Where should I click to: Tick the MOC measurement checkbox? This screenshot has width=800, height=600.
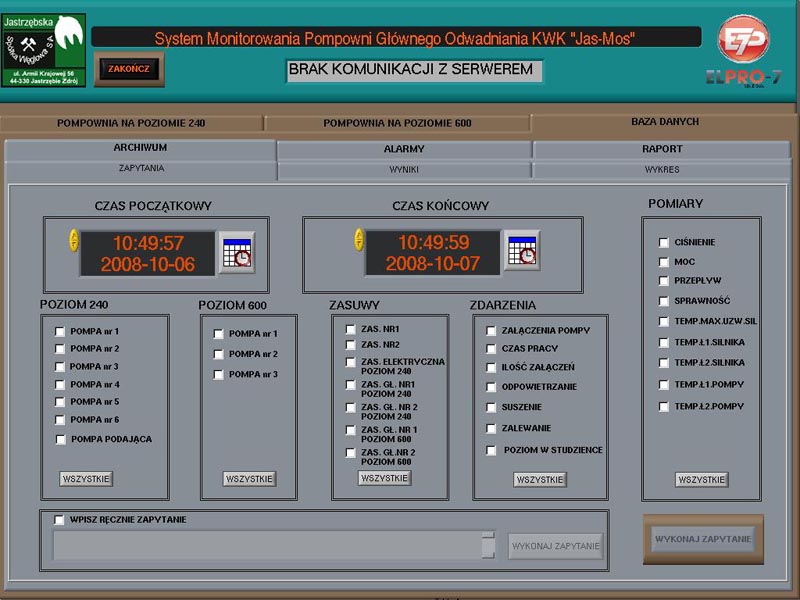point(663,262)
